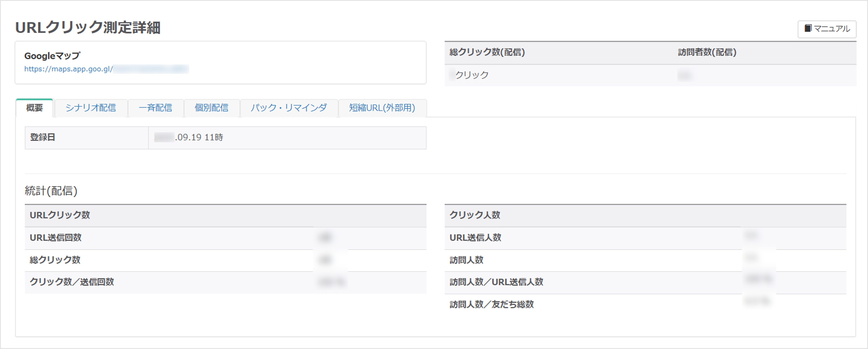Click the 訪問者数(配信) column header

click(x=707, y=52)
